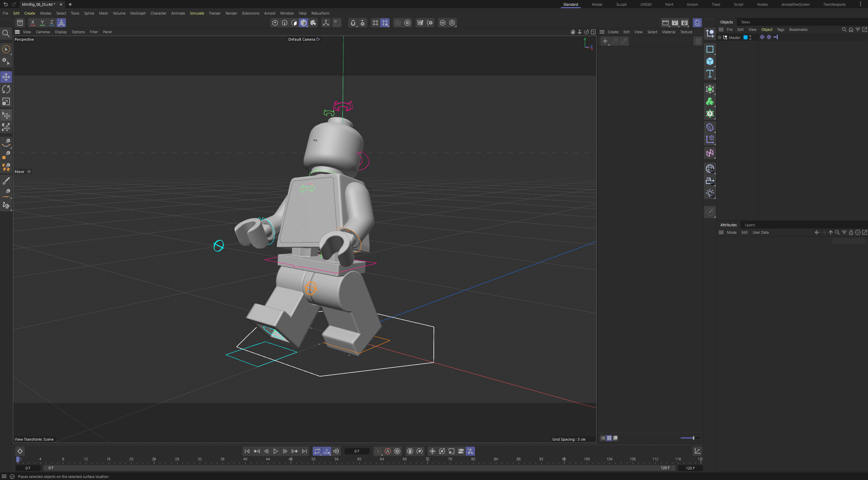This screenshot has width=868, height=480.
Task: Open status bar hamburger menu
Action: [4, 477]
